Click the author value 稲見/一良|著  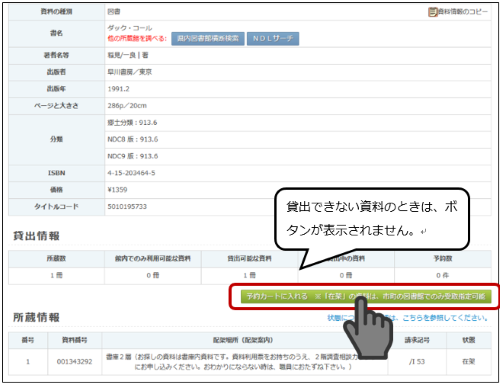pos(128,55)
